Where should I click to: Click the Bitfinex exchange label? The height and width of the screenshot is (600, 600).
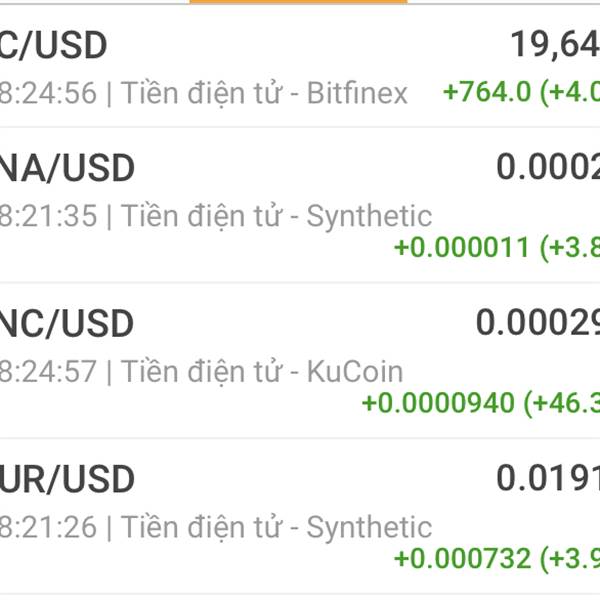[x=357, y=93]
